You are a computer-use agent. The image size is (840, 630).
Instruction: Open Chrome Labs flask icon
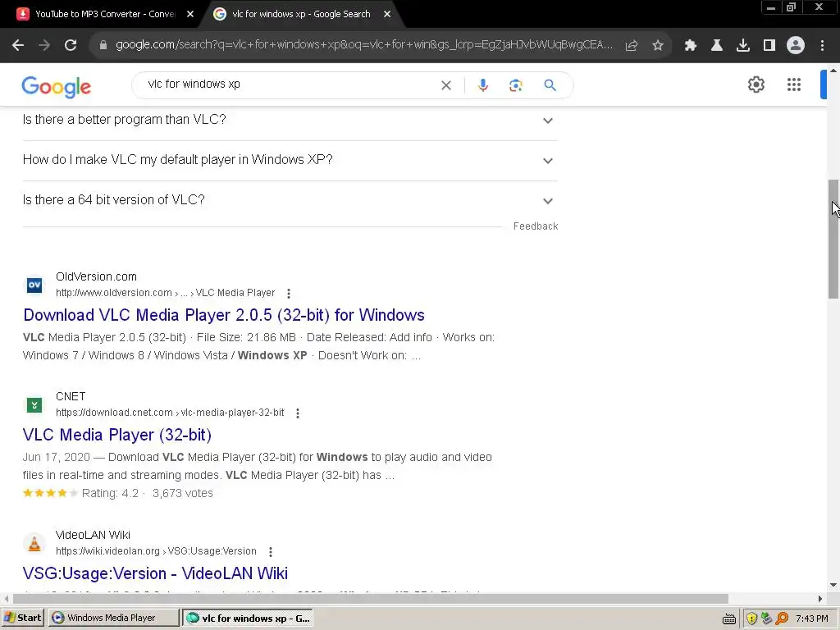coord(717,46)
